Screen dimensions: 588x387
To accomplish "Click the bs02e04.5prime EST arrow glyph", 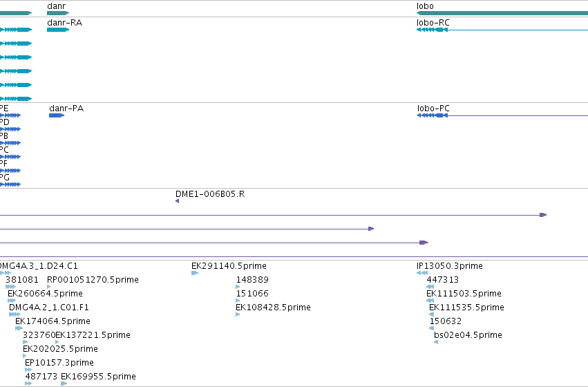I will coord(436,342).
